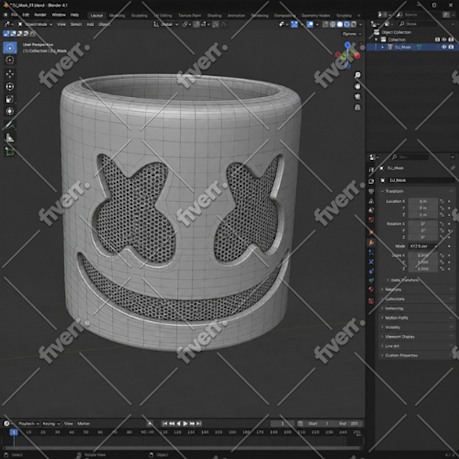Switch to the Shading workspace tab
Image resolution: width=459 pixels, height=459 pixels.
[x=214, y=15]
